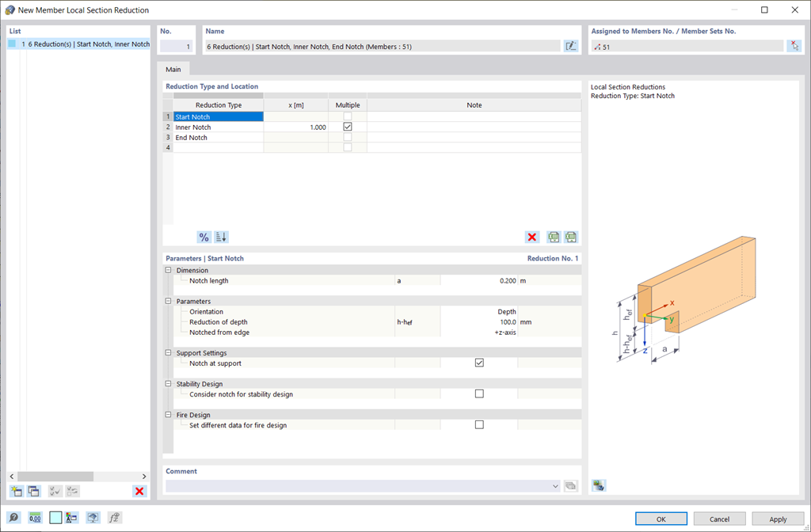The height and width of the screenshot is (532, 811).
Task: Switch to the Main tab
Action: 173,69
